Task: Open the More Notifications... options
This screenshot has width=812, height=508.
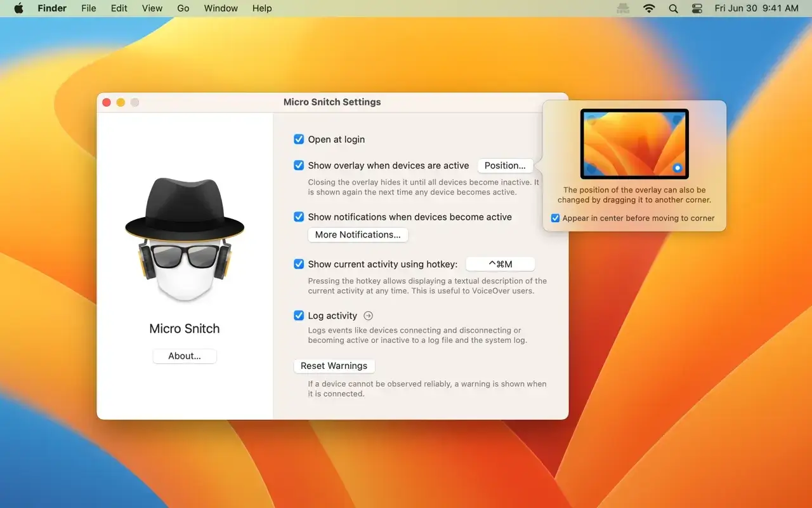Action: point(358,235)
